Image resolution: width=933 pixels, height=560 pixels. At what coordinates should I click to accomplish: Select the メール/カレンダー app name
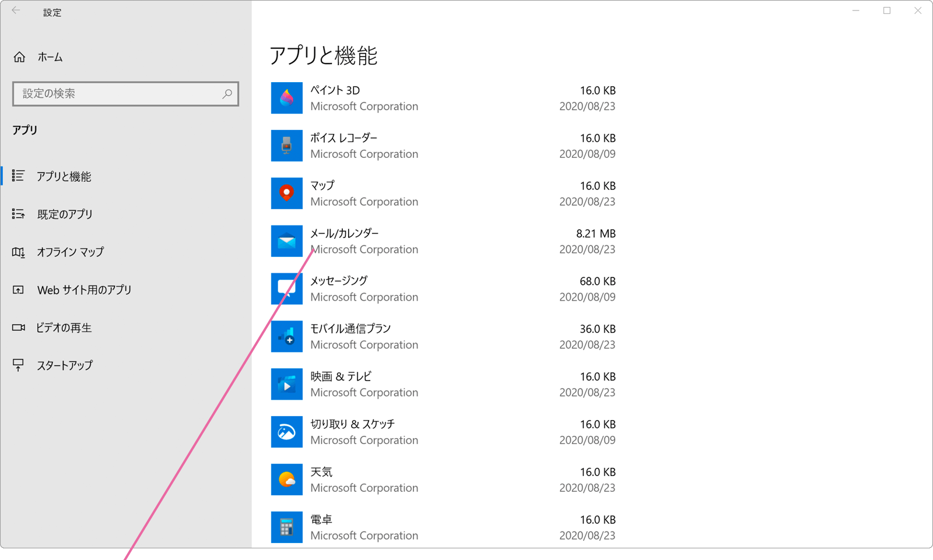point(344,234)
